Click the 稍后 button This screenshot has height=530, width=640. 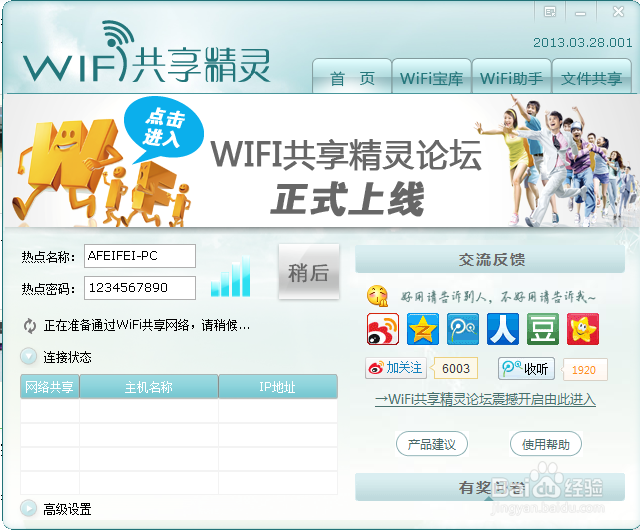[309, 272]
